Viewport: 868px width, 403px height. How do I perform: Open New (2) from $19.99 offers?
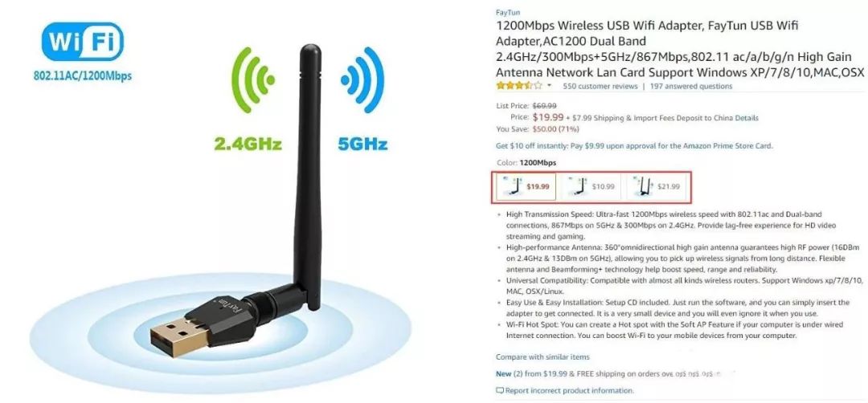pyautogui.click(x=530, y=374)
